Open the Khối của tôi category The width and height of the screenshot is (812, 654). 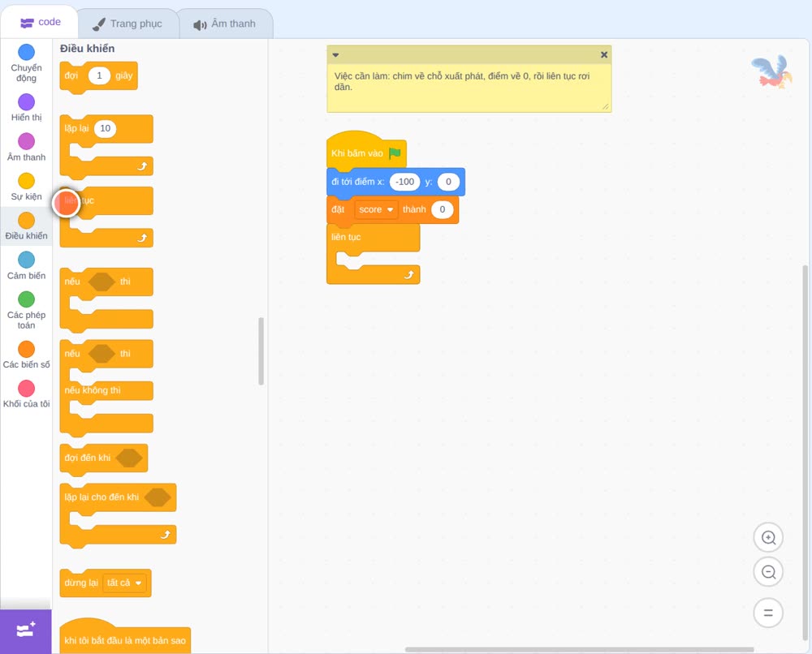coord(26,394)
